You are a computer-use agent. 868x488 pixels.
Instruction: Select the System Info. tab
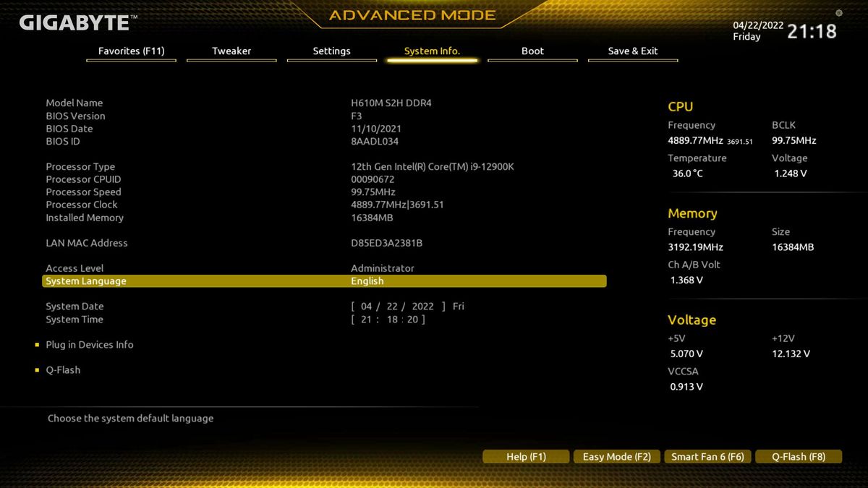tap(432, 51)
